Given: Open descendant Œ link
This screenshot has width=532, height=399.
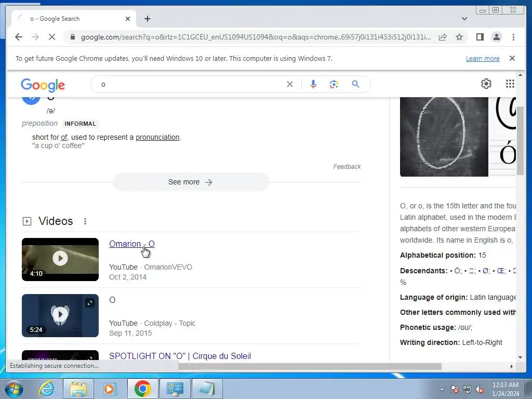Looking at the screenshot, I should pos(501,271).
